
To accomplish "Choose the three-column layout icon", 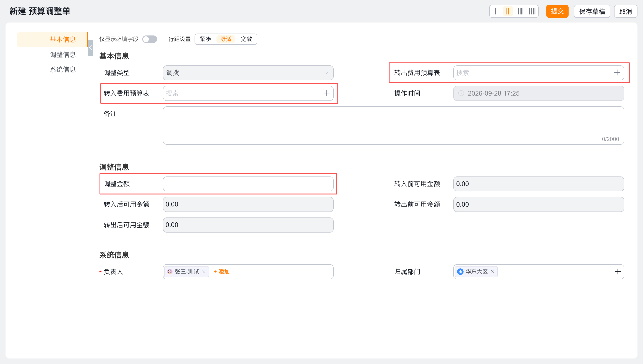I will click(520, 11).
